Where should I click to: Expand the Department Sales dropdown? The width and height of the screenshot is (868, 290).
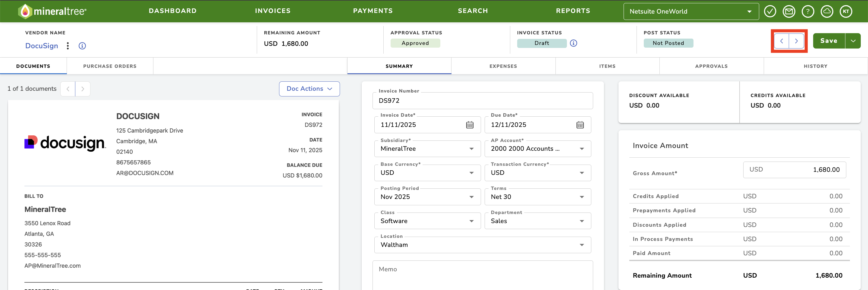[x=537, y=221]
